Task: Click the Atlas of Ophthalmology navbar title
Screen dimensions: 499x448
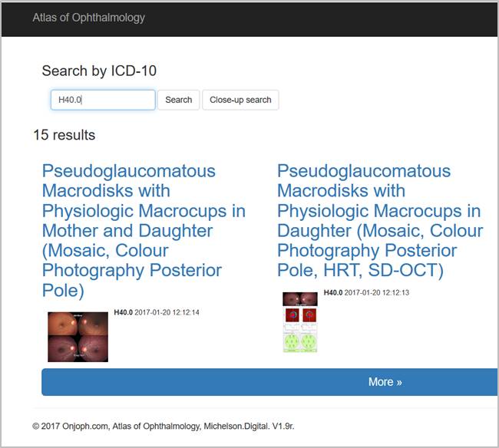Action: tap(88, 17)
